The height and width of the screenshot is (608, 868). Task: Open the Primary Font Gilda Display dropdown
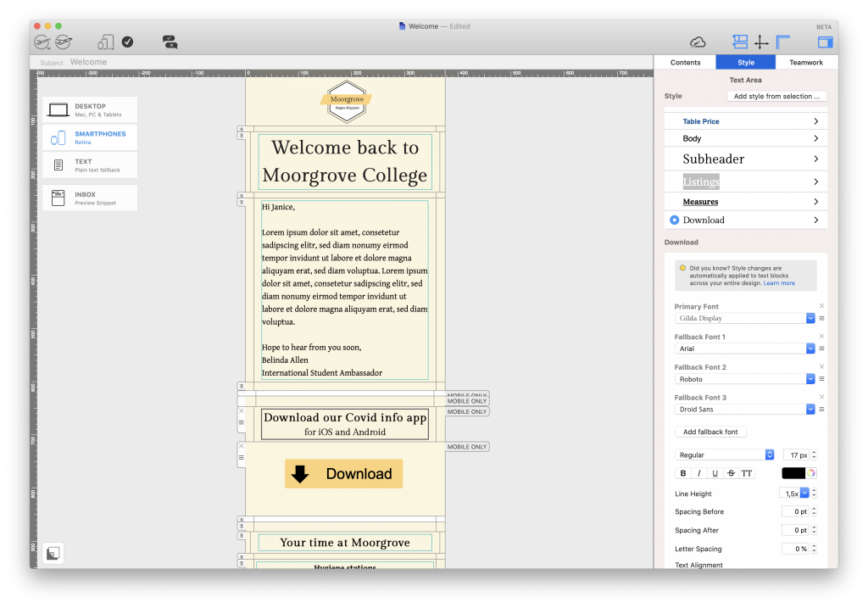click(744, 318)
